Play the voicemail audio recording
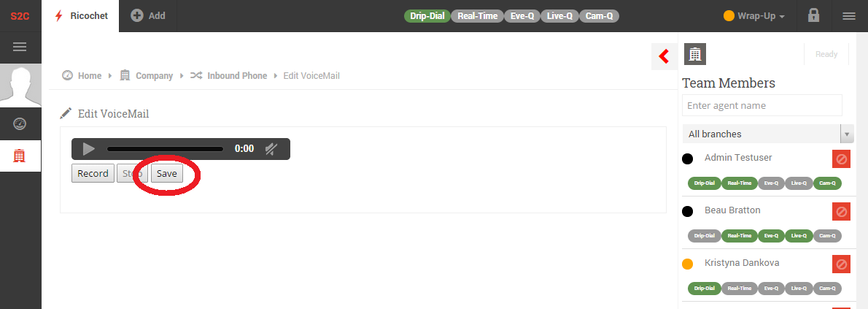 [88, 149]
